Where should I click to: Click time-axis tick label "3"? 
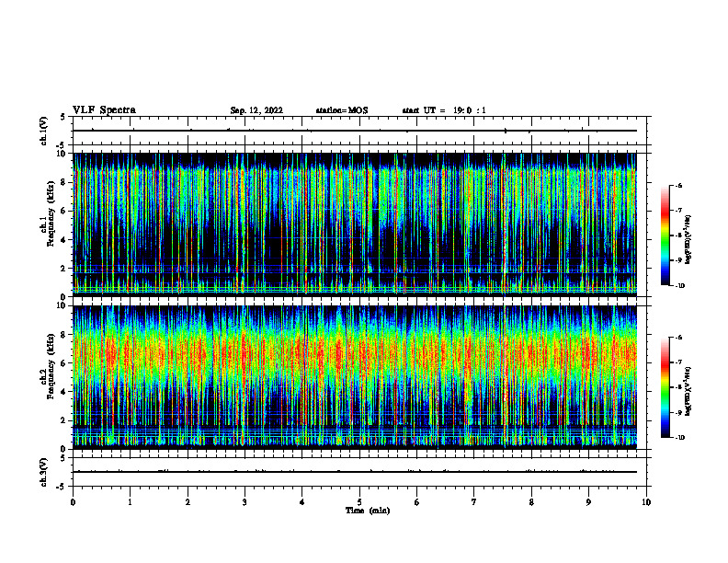click(x=245, y=502)
